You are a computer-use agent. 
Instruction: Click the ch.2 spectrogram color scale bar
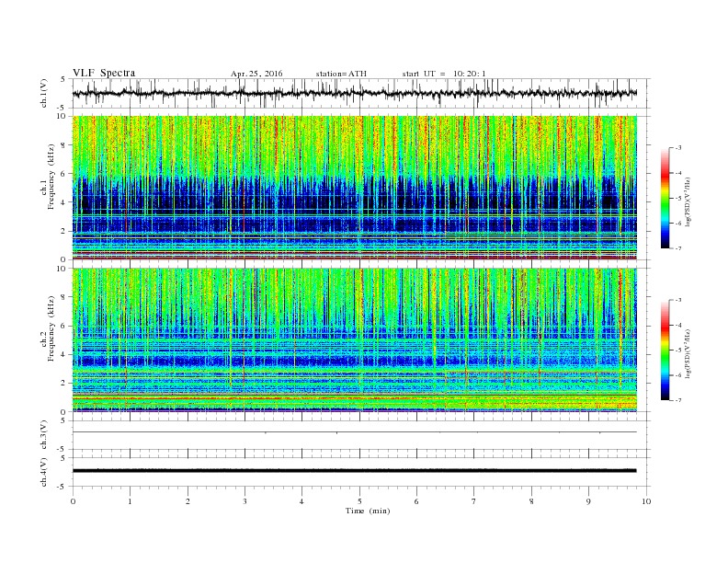665,350
